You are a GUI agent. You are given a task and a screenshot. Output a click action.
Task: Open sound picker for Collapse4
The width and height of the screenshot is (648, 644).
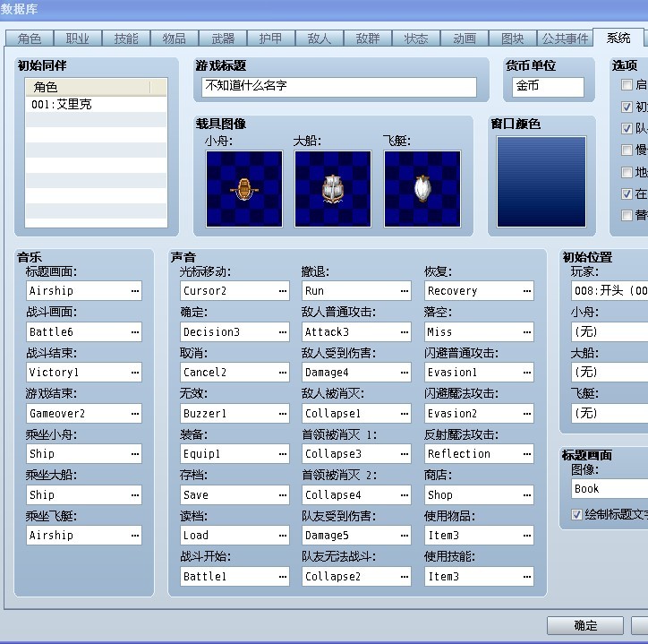pyautogui.click(x=405, y=494)
